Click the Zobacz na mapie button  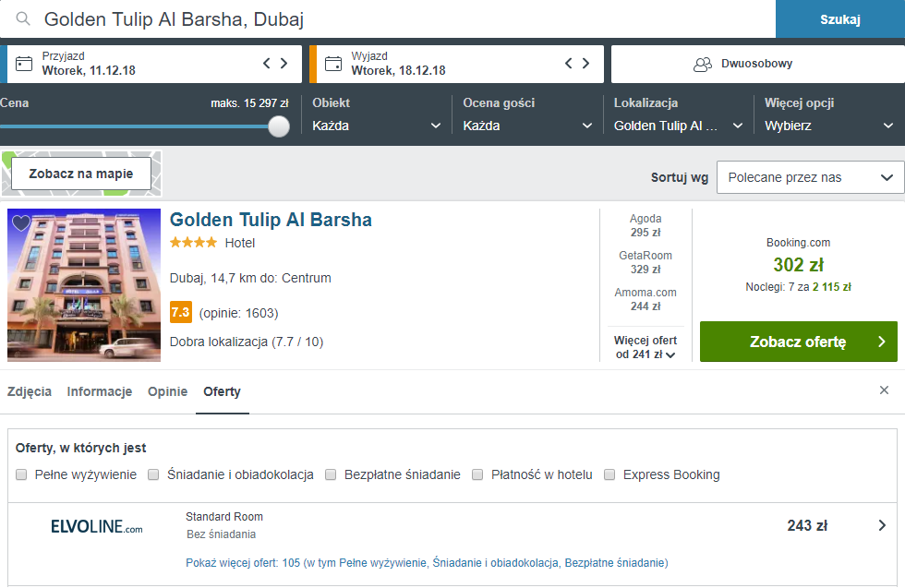tap(81, 174)
